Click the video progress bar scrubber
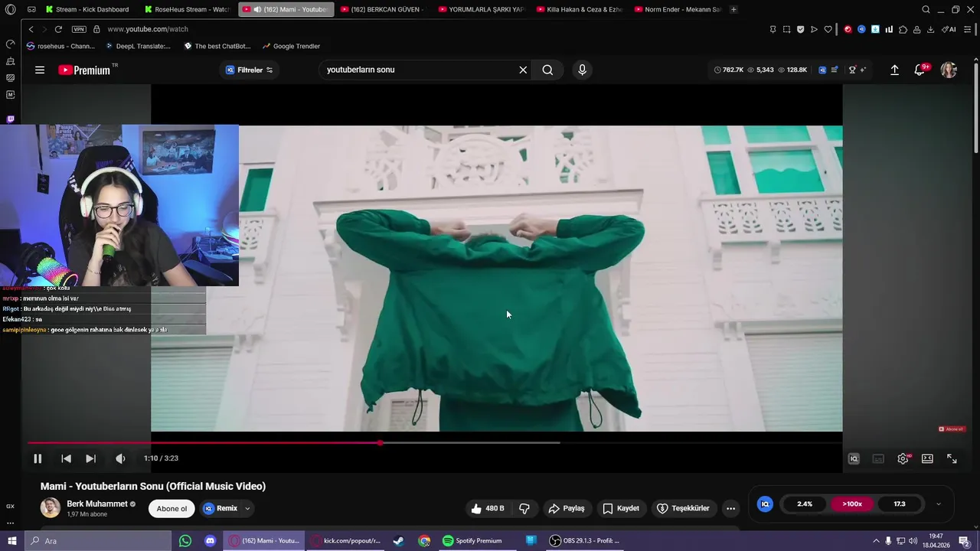The image size is (980, 551). point(380,442)
